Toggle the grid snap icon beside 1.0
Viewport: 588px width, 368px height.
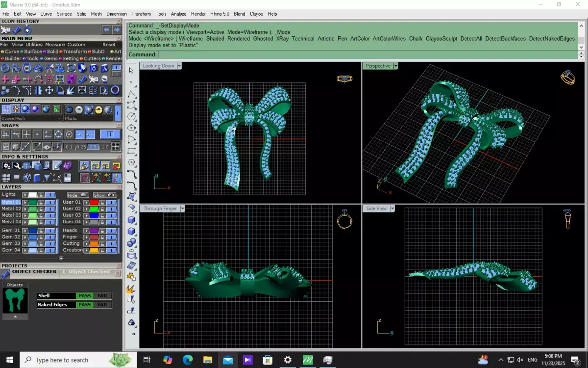pyautogui.click(x=116, y=147)
